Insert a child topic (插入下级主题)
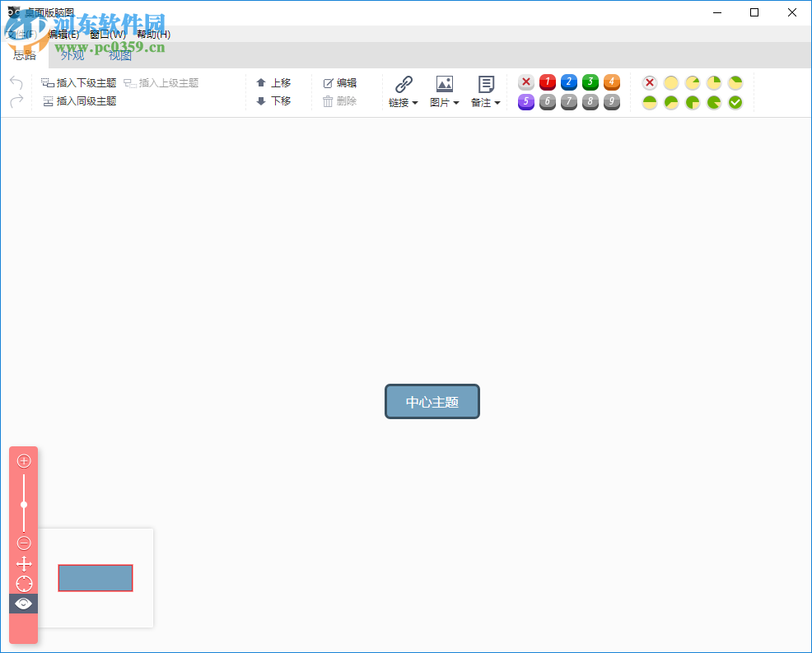This screenshot has height=653, width=812. 79,83
